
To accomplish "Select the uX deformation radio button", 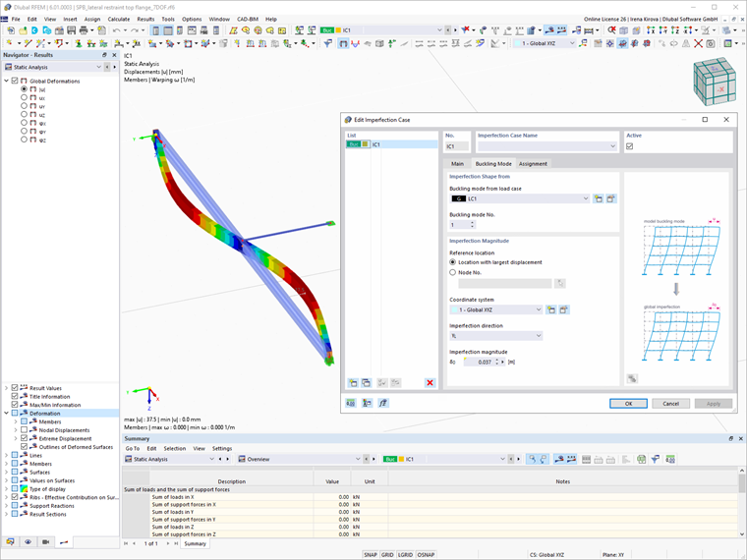I will coord(24,97).
